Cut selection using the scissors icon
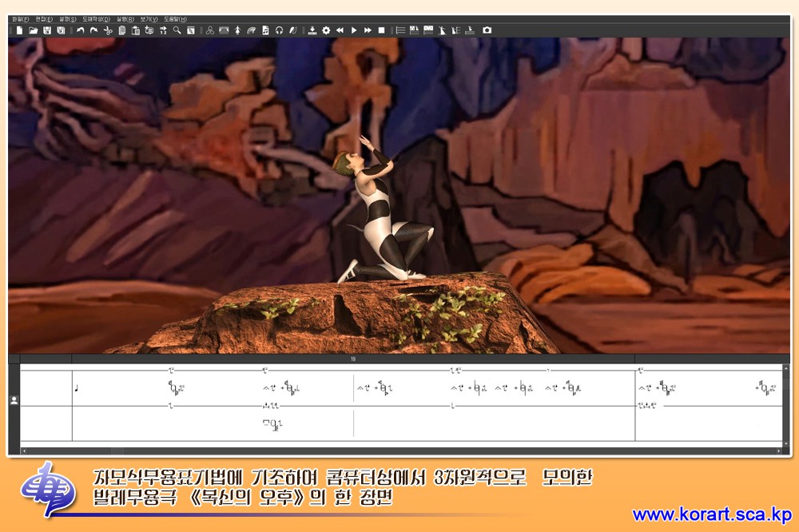 (x=108, y=30)
